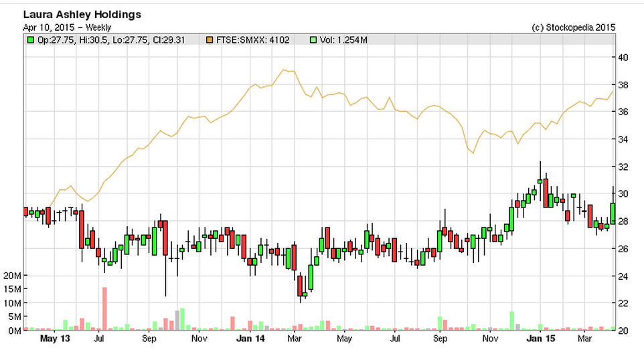Click the '5M' volume axis label

[14, 317]
